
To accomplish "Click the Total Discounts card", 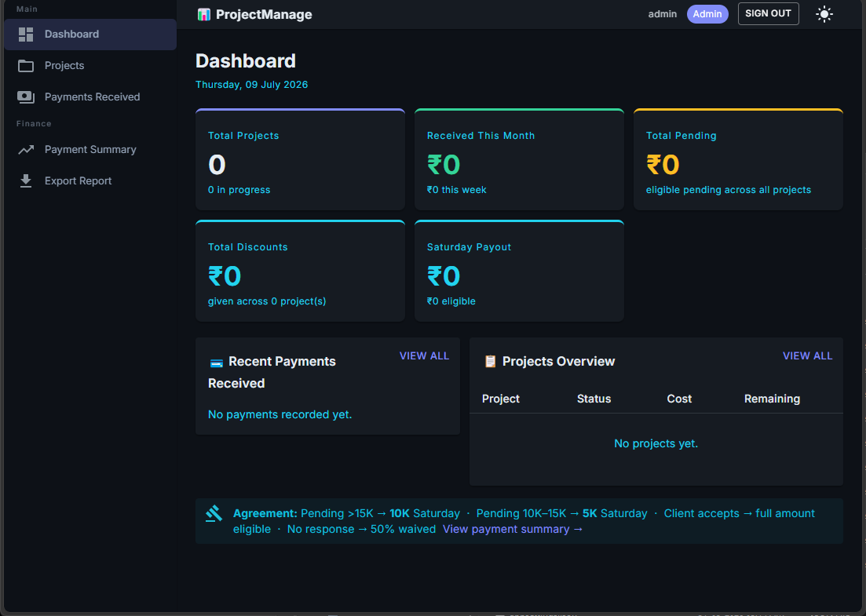I will click(x=301, y=271).
